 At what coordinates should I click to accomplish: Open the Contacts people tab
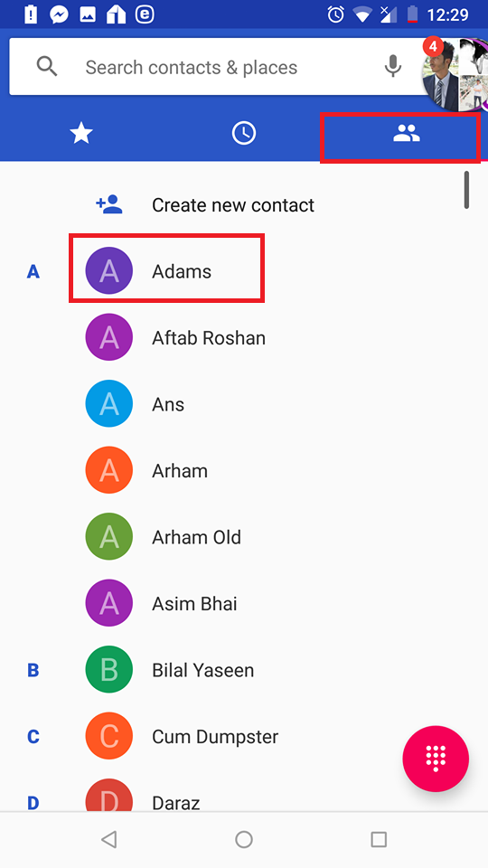coord(406,134)
